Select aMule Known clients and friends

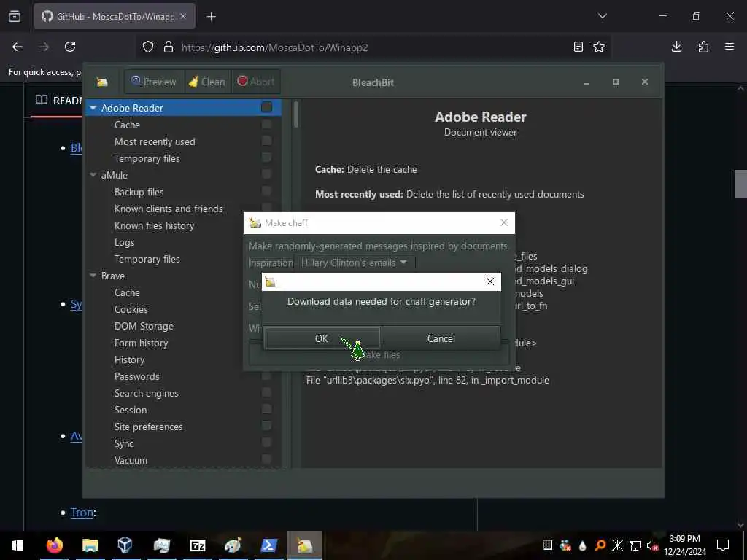tap(169, 209)
